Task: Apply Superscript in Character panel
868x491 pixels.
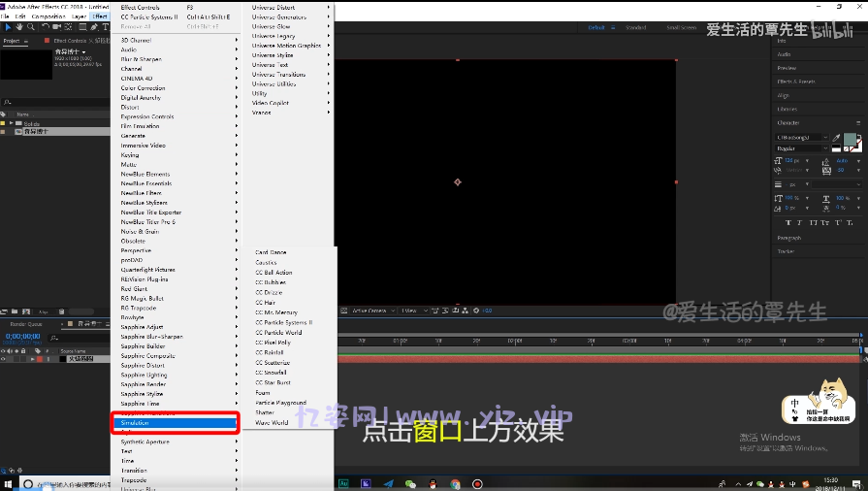Action: 838,222
